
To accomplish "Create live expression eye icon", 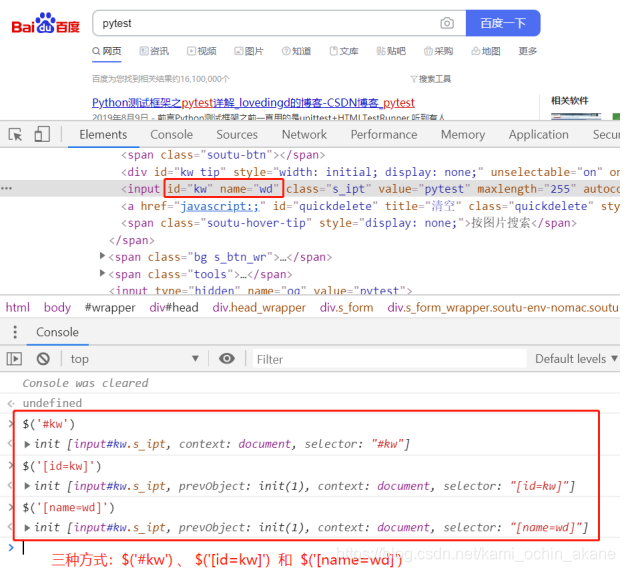I will [227, 359].
